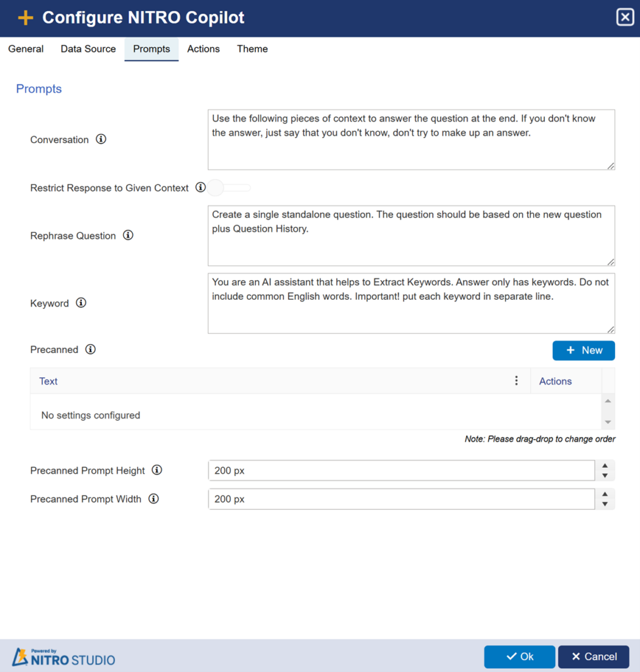Decrease Precanned Prompt Height with down arrow
This screenshot has width=640, height=672.
pos(605,476)
